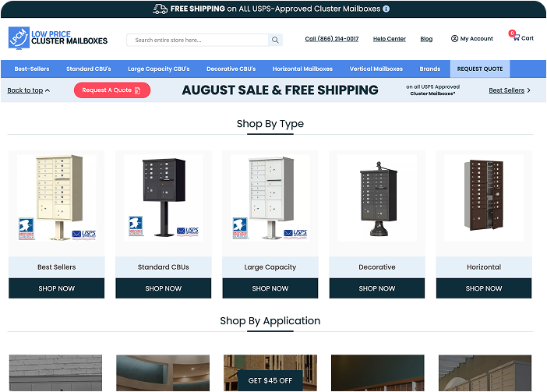Click the red Request A Quote button
Image resolution: width=547 pixels, height=392 pixels.
[x=112, y=90]
